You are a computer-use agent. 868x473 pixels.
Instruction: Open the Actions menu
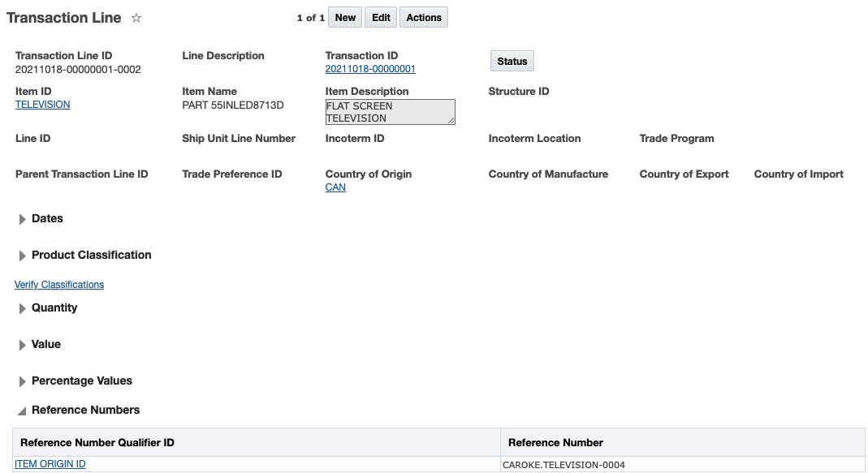(424, 18)
